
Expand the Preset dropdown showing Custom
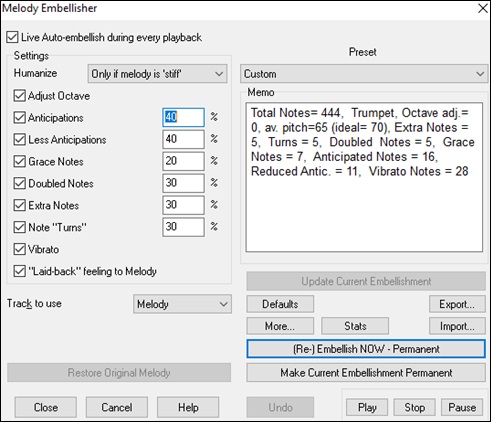click(x=364, y=74)
